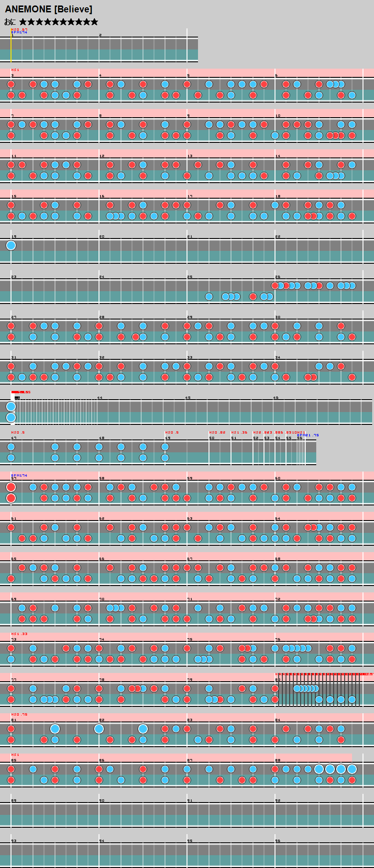Click the final large blue note in measure 88
Screen dimensions: 374x868
click(x=352, y=769)
